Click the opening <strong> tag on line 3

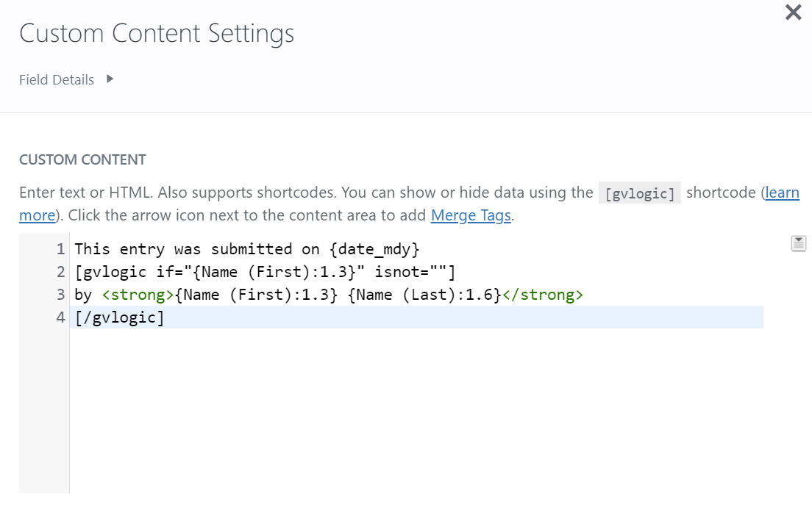click(x=138, y=294)
